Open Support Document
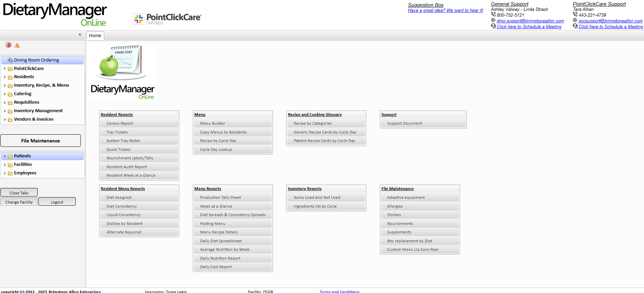644x293 pixels. 423,123
